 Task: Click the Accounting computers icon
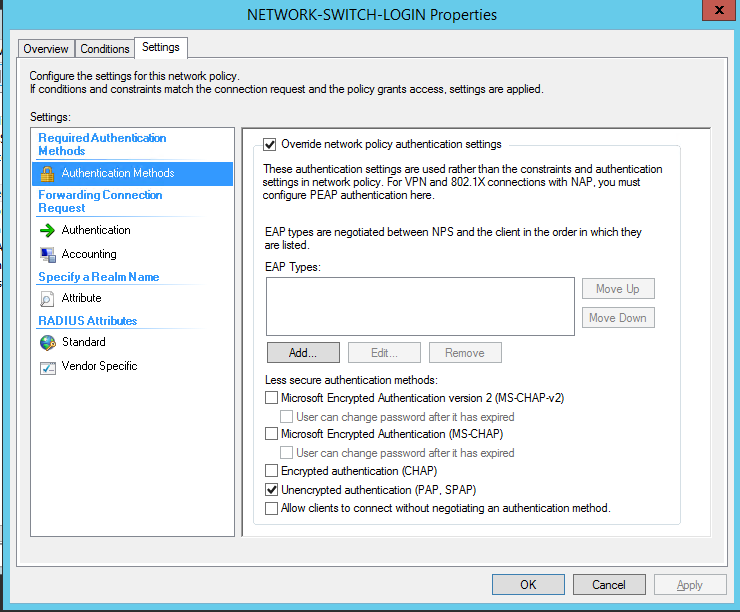click(x=48, y=254)
